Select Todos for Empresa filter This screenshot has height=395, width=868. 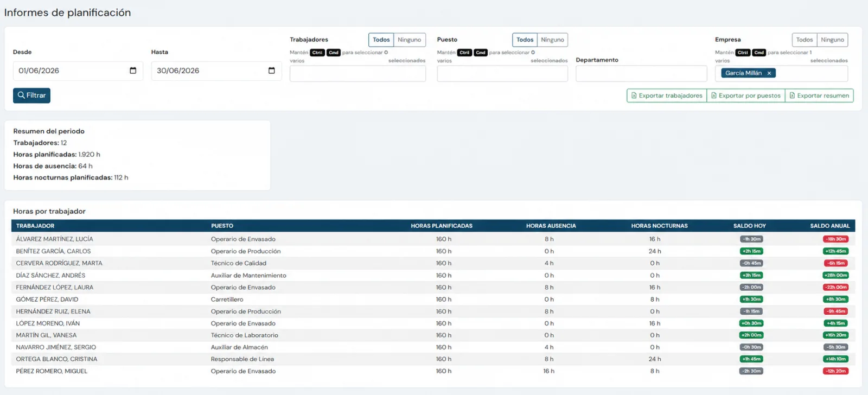coord(805,40)
